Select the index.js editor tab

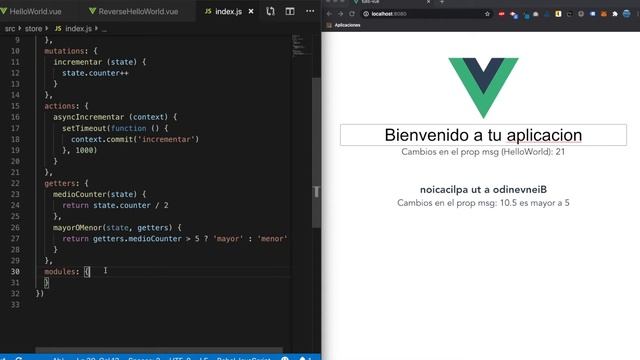click(x=228, y=11)
